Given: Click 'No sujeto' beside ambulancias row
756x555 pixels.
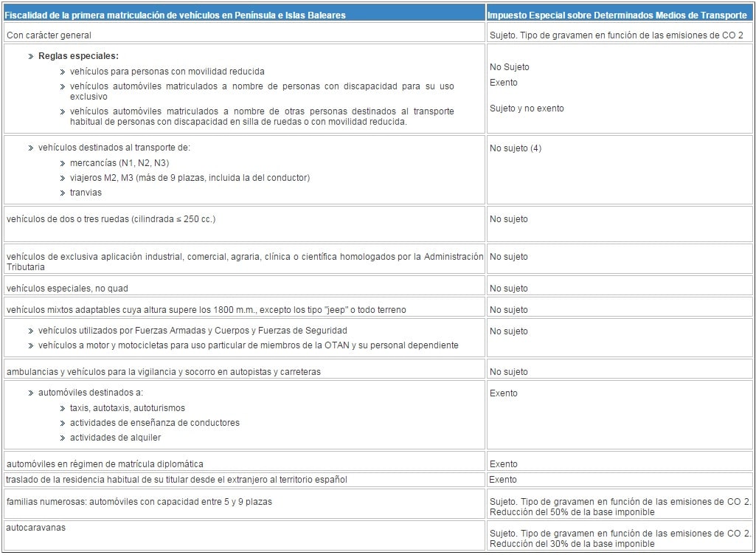Looking at the screenshot, I should coord(509,372).
